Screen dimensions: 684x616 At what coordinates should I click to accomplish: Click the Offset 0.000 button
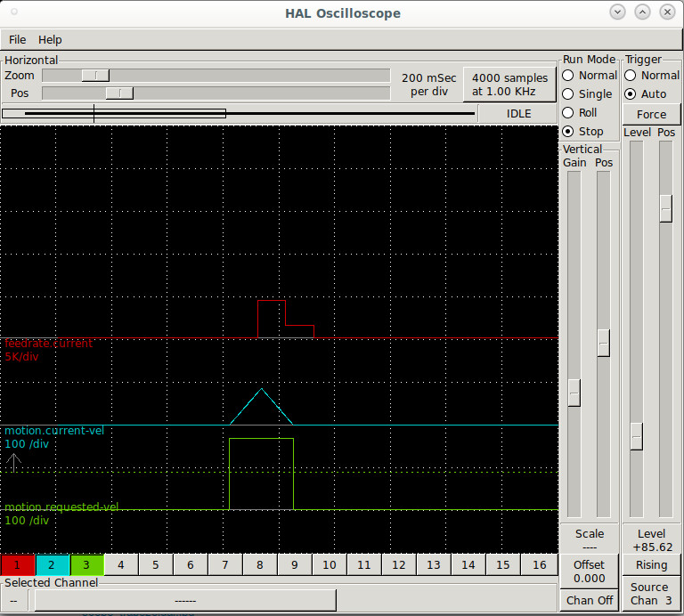(590, 571)
